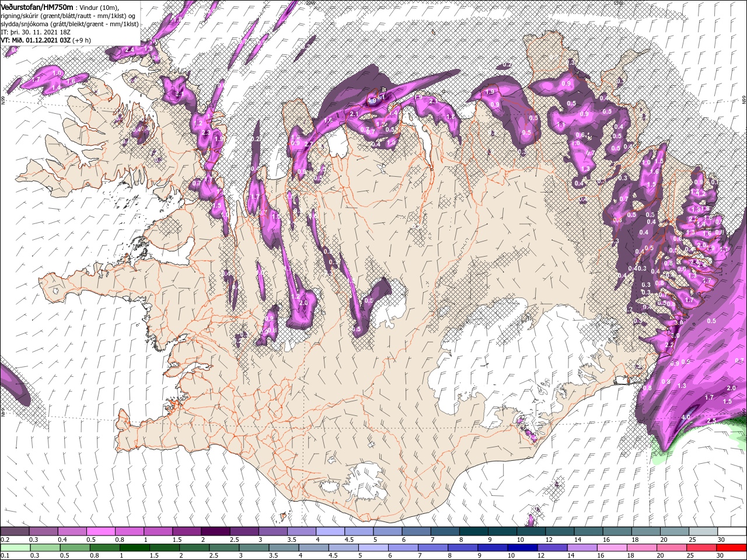Pick the dark teal 9 swatch in snow legend
The height and width of the screenshot is (560, 747).
point(502,531)
